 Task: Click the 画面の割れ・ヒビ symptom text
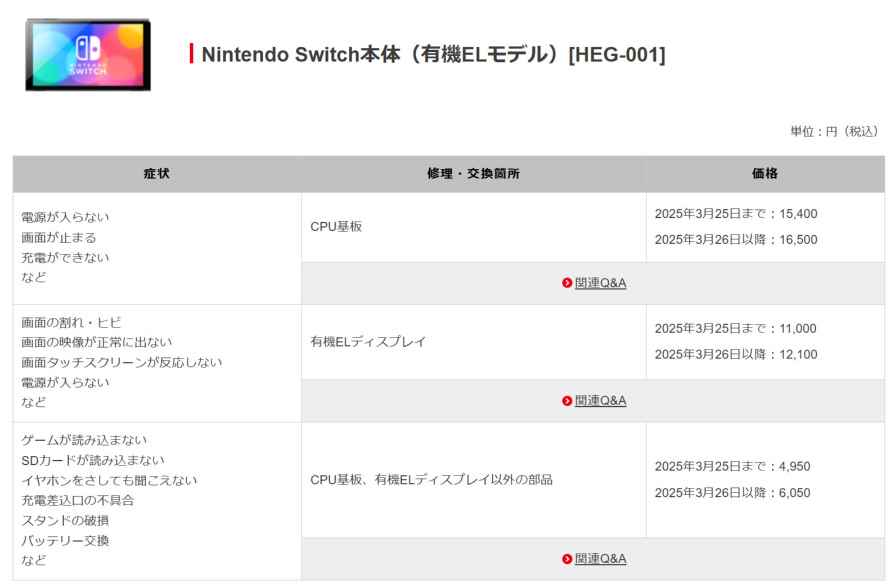(71, 322)
